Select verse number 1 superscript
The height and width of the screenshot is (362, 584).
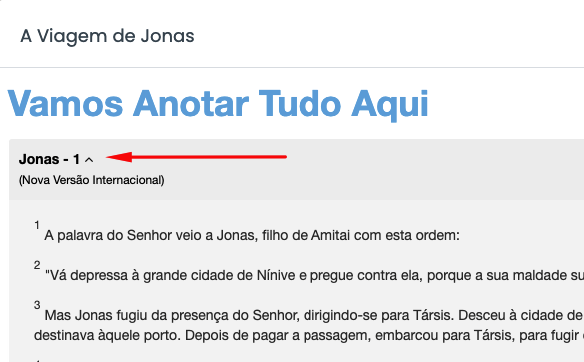click(37, 225)
